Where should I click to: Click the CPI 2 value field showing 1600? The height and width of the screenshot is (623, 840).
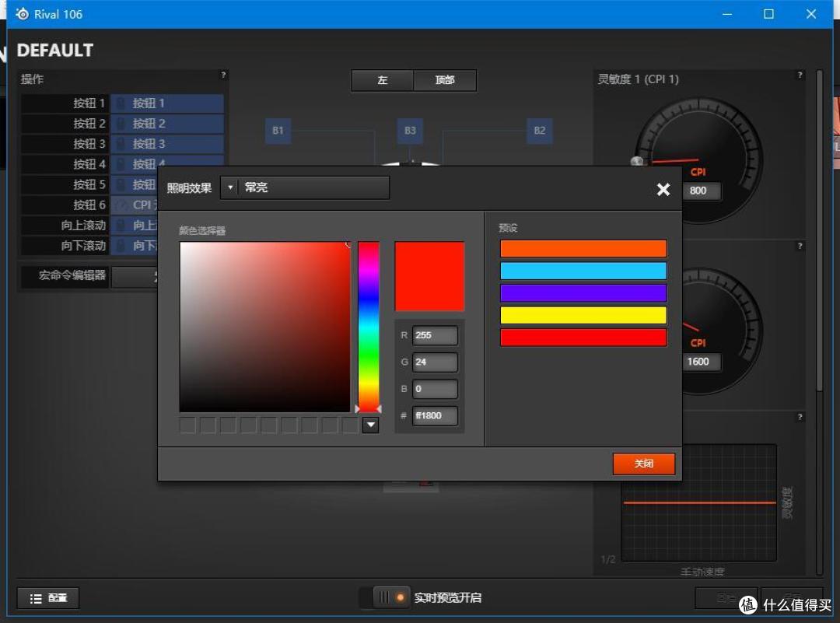point(698,362)
